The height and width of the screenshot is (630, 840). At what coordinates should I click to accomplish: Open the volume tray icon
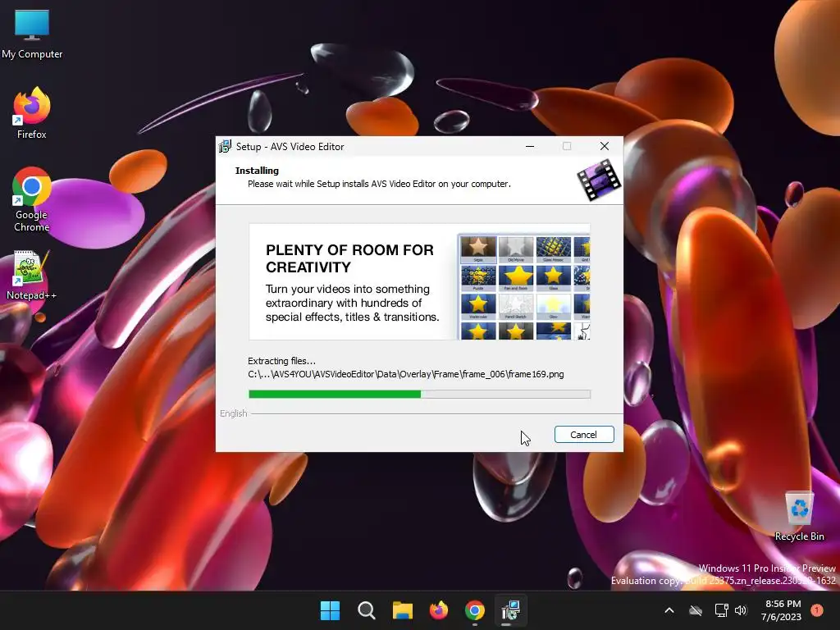741,610
